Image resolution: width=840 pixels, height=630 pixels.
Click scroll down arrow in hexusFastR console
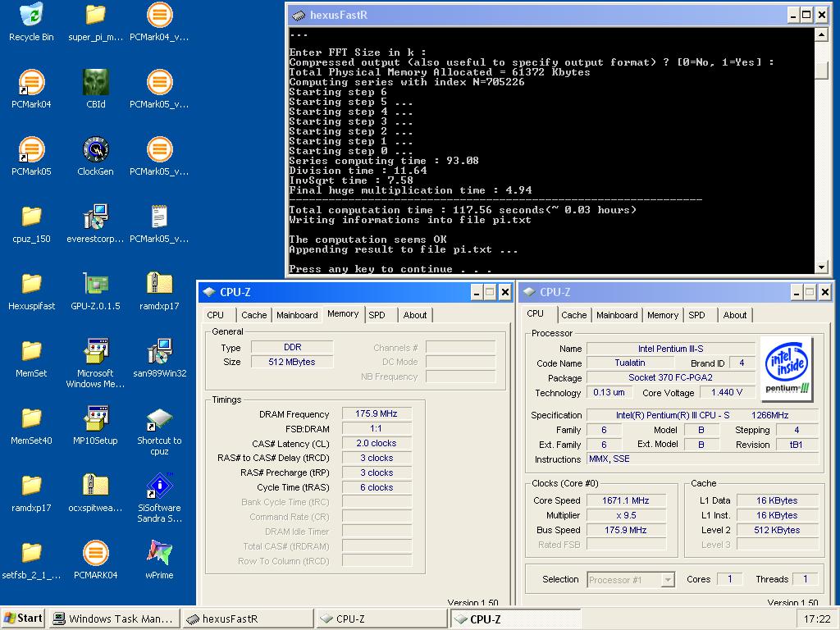(x=821, y=267)
